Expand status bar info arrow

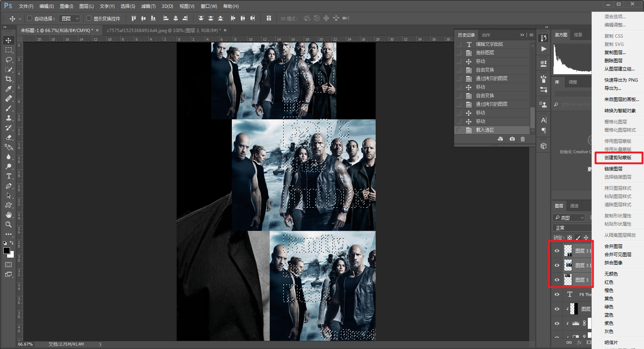point(100,344)
